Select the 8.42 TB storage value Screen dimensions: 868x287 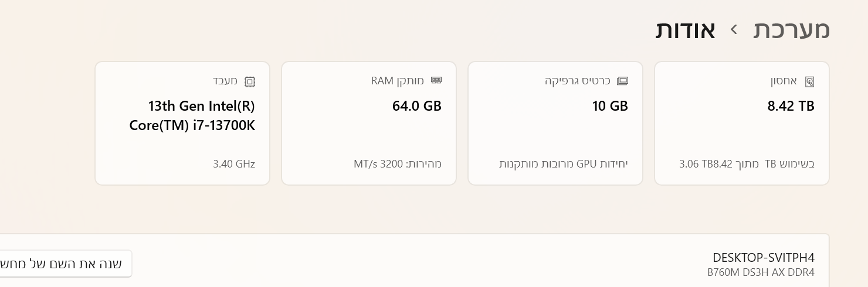point(791,106)
